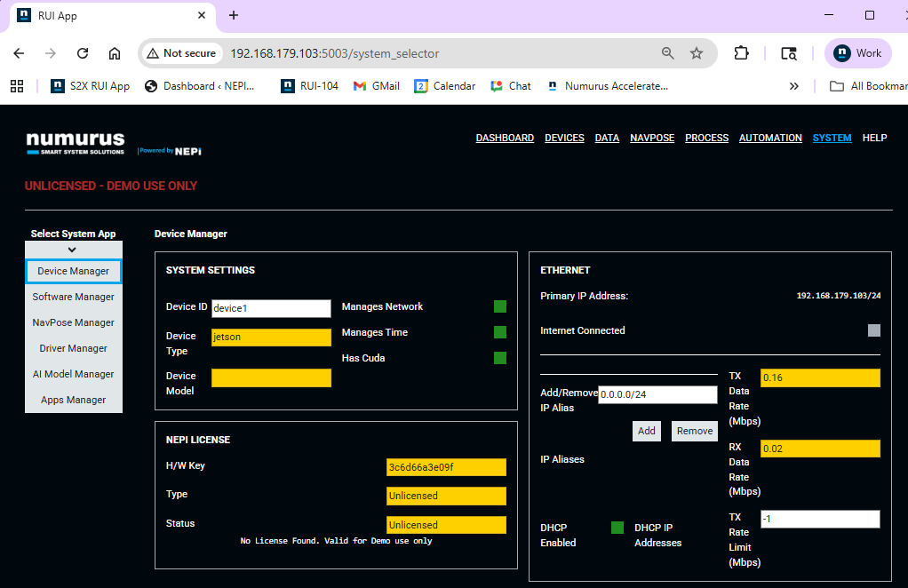Bookmark this page with the star icon
The height and width of the screenshot is (588, 908).
697,53
